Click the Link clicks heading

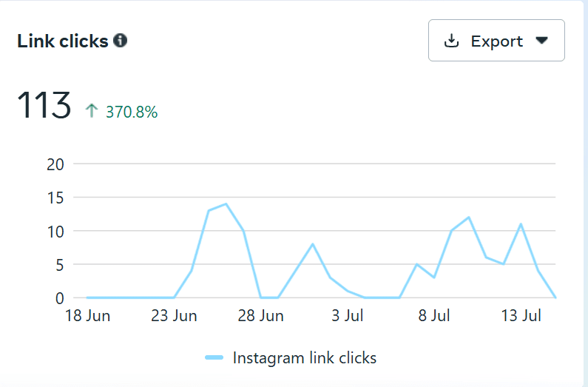63,41
